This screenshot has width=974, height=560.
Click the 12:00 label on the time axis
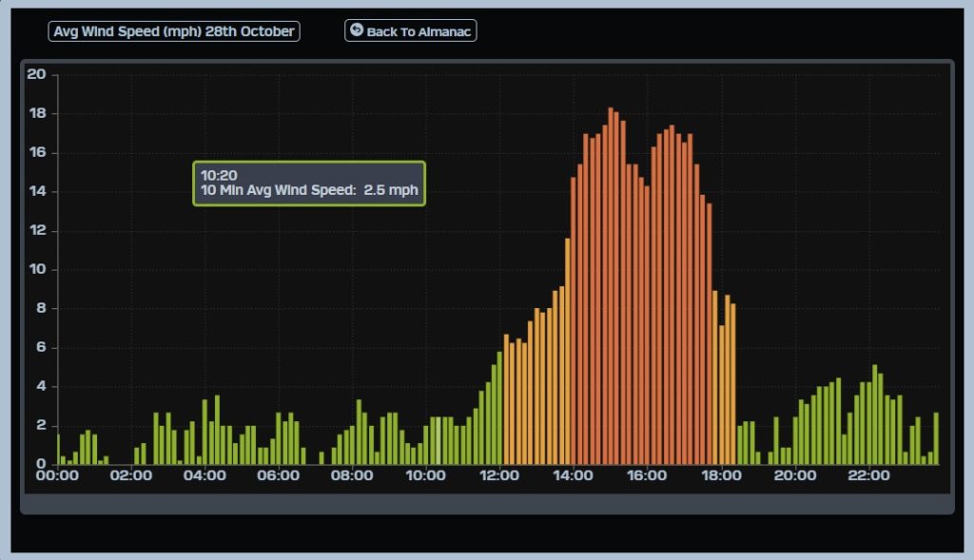pos(499,475)
